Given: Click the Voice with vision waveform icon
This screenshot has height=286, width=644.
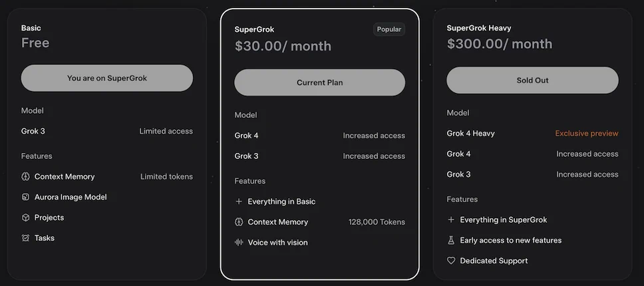Looking at the screenshot, I should click(239, 243).
